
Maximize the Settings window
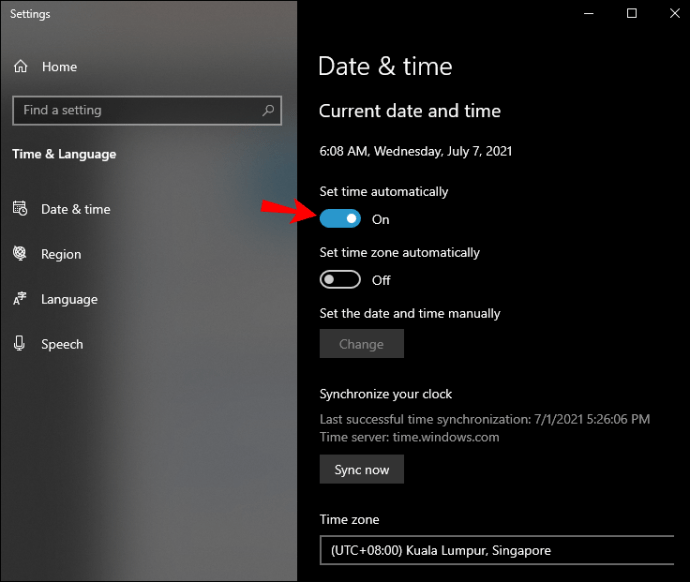[631, 14]
